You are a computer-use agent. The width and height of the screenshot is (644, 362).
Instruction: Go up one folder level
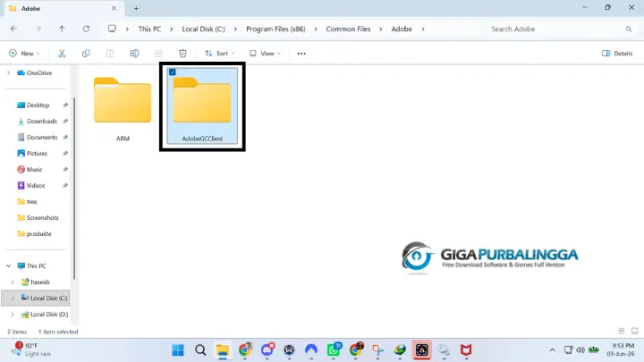62,29
